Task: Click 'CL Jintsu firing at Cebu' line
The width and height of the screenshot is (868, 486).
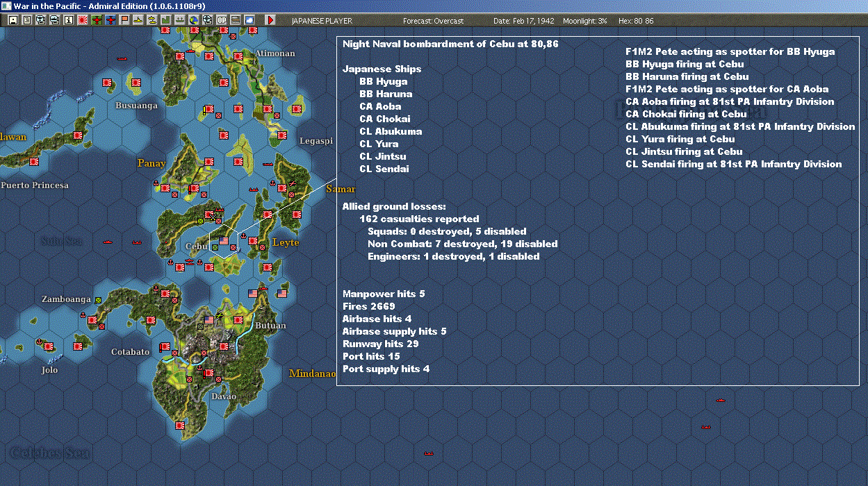Action: click(684, 151)
